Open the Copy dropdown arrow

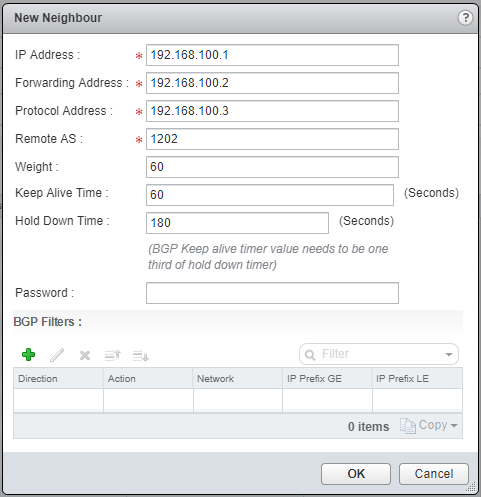454,426
